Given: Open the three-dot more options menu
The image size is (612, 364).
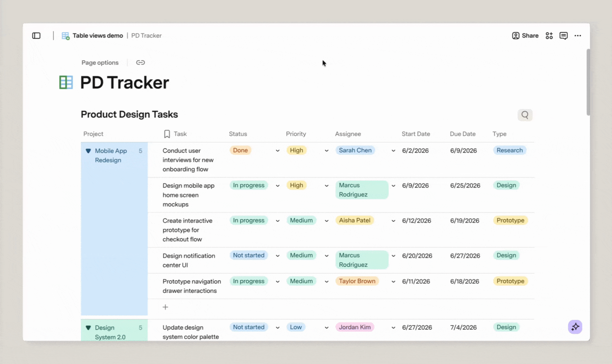Looking at the screenshot, I should tap(578, 36).
